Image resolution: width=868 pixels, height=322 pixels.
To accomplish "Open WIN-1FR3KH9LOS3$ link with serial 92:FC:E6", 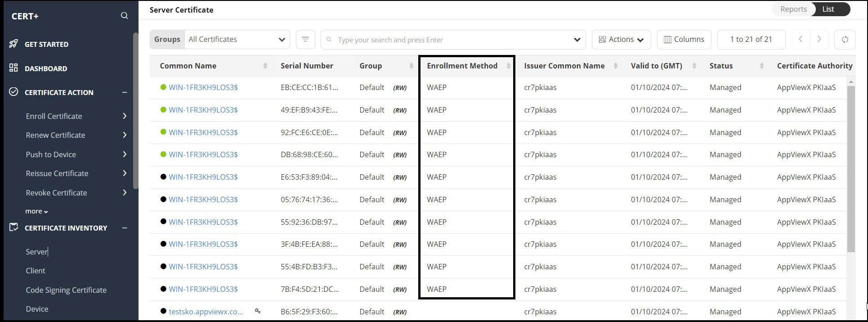I will pyautogui.click(x=203, y=132).
